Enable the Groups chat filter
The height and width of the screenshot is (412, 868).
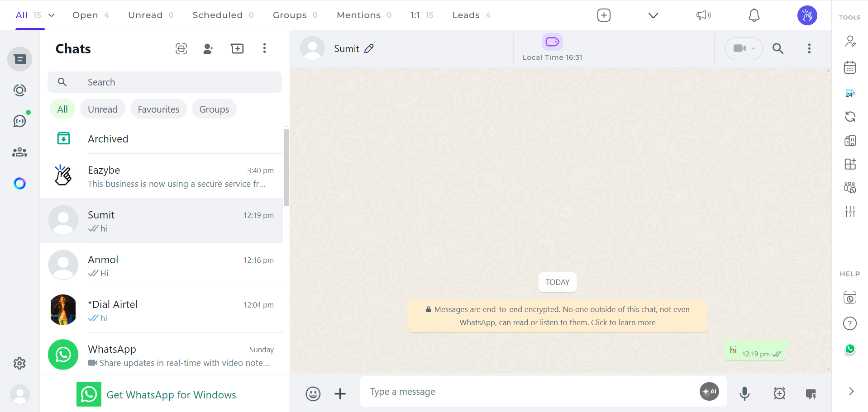(214, 109)
